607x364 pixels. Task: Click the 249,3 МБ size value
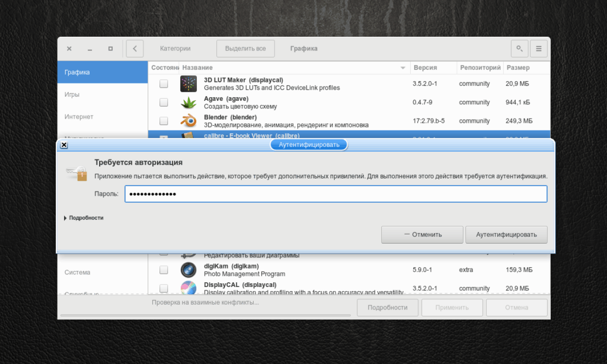click(519, 121)
